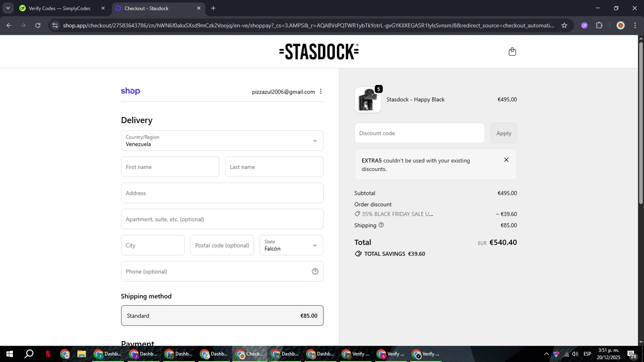The image size is (644, 362).
Task: Click the Address input field
Action: pos(222,193)
